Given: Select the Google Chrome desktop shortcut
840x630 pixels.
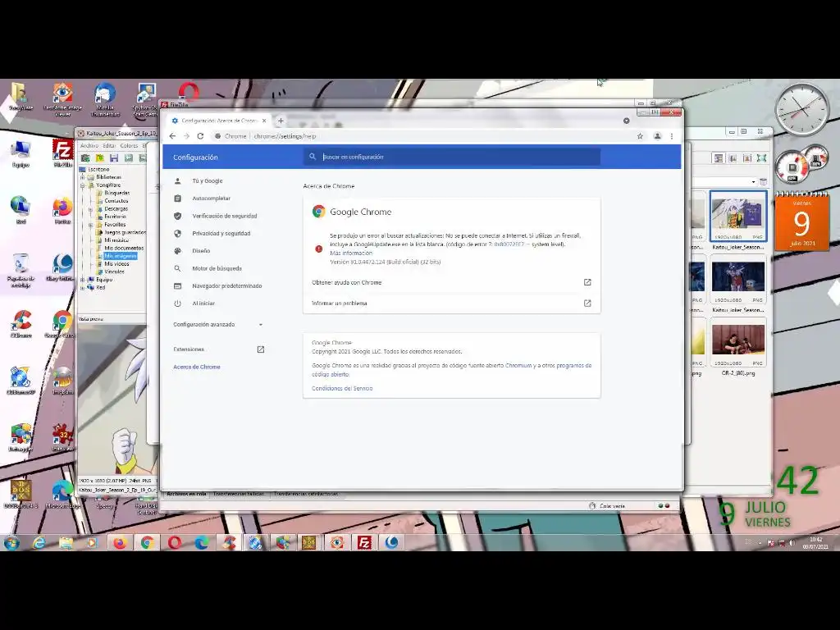Looking at the screenshot, I should coord(62,323).
